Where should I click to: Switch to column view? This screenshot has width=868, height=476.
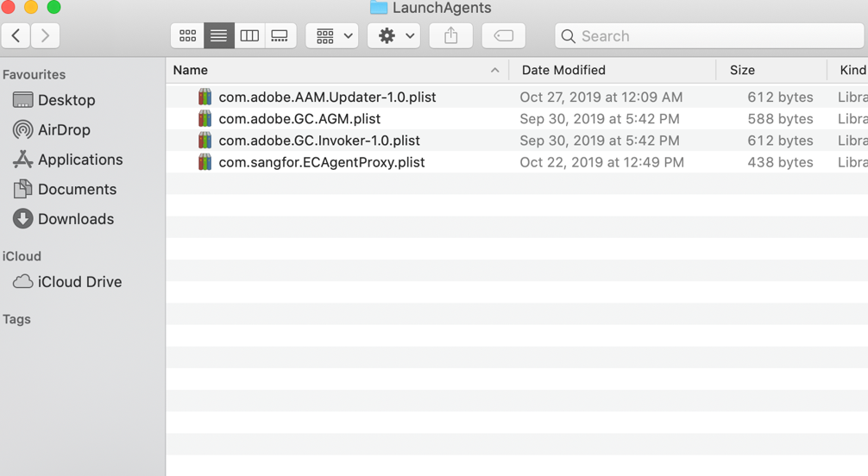pos(249,36)
